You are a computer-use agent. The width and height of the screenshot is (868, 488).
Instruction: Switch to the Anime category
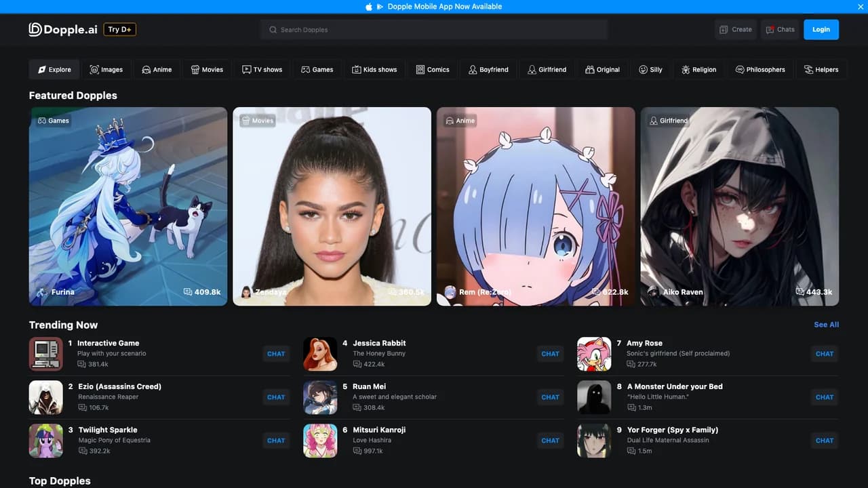157,69
